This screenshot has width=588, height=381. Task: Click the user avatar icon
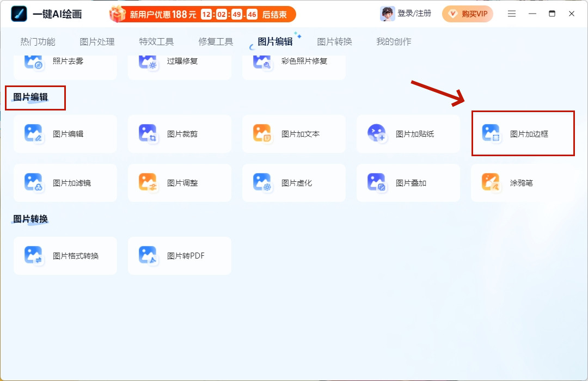click(x=388, y=14)
